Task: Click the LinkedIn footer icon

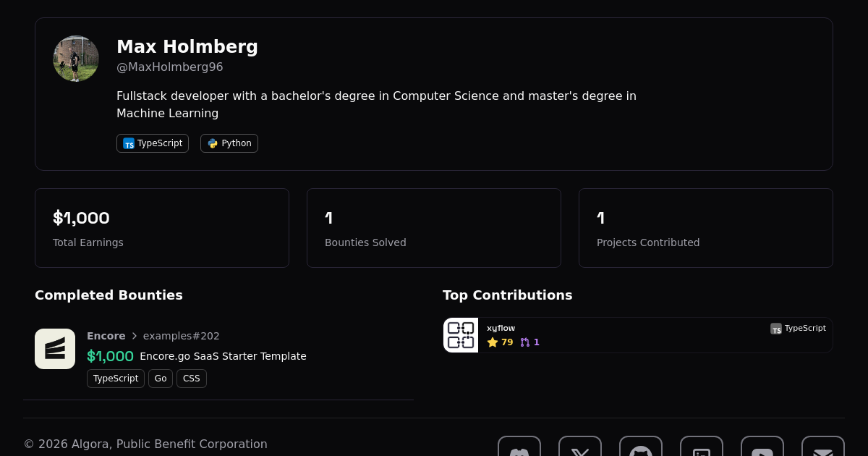Action: tap(702, 450)
